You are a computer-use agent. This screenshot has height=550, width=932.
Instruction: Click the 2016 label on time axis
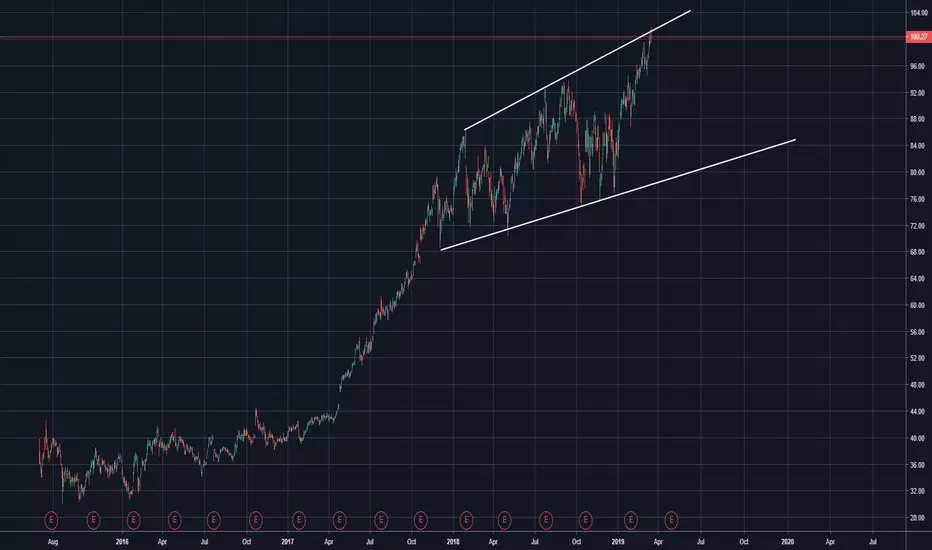(122, 542)
